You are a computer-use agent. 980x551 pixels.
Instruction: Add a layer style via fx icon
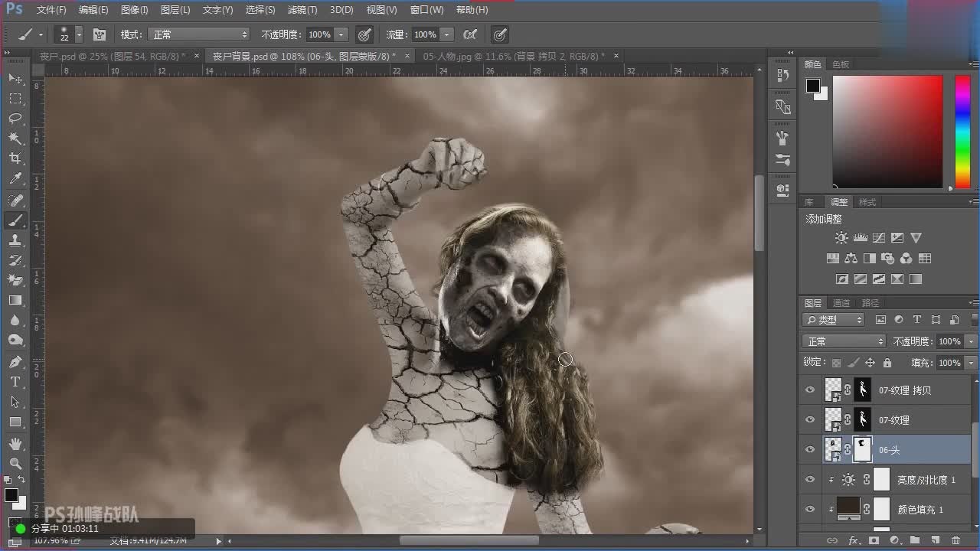[x=854, y=540]
